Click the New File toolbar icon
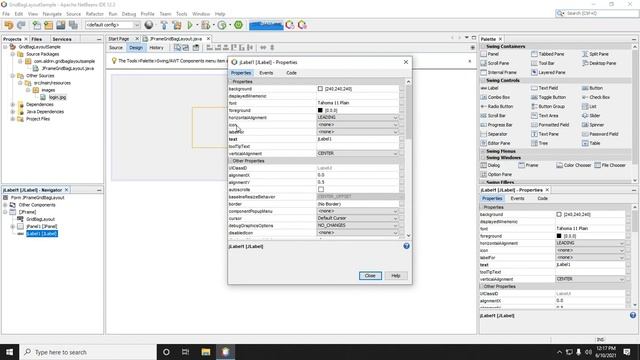This screenshot has height=360, width=640. tap(36, 25)
